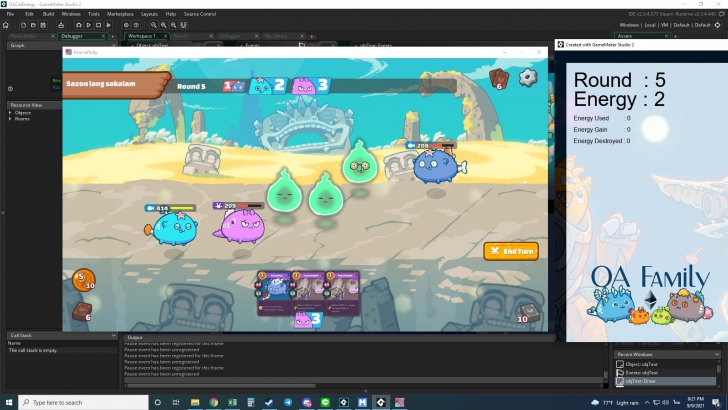
Task: Target the enemy dark blue fish axie
Action: coord(437,166)
